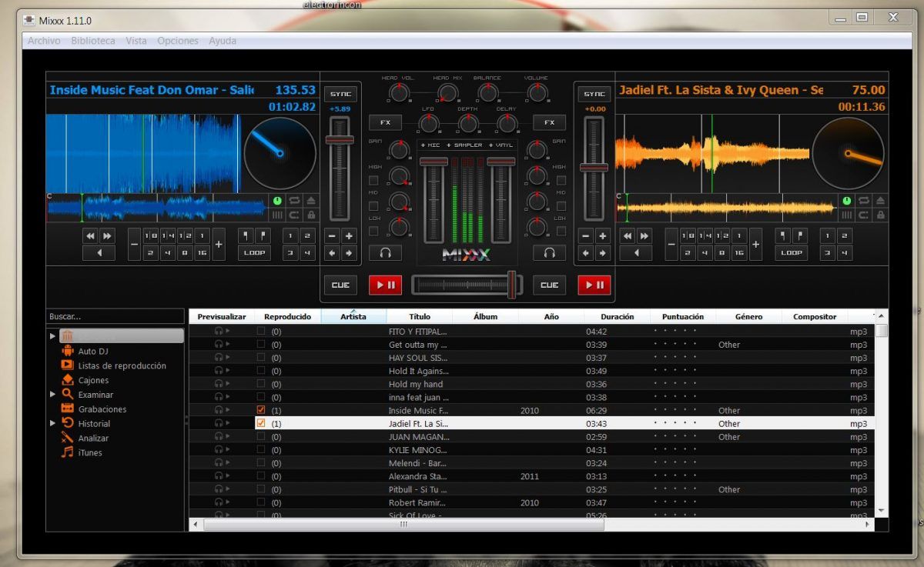
Task: Toggle beatgrid bars icon on left deck
Action: [x=278, y=215]
